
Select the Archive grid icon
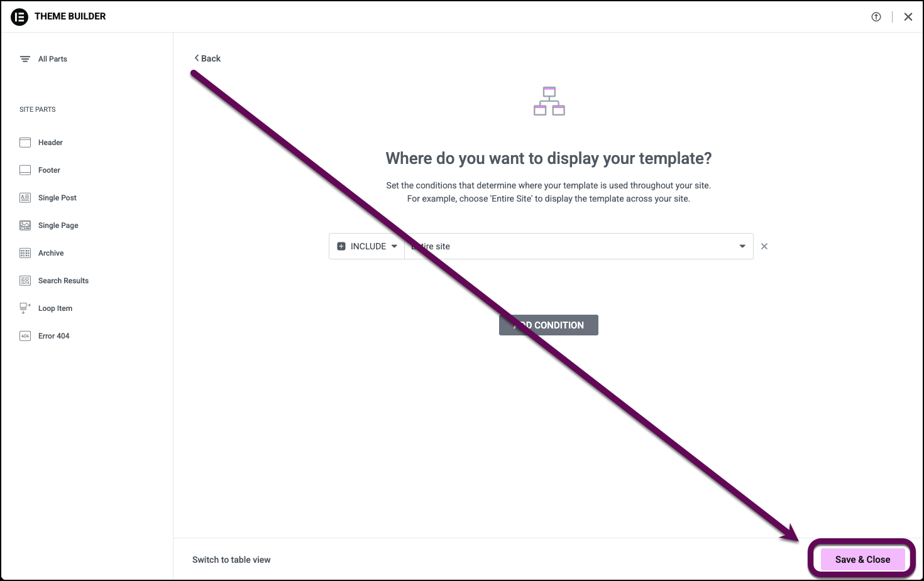pos(25,252)
